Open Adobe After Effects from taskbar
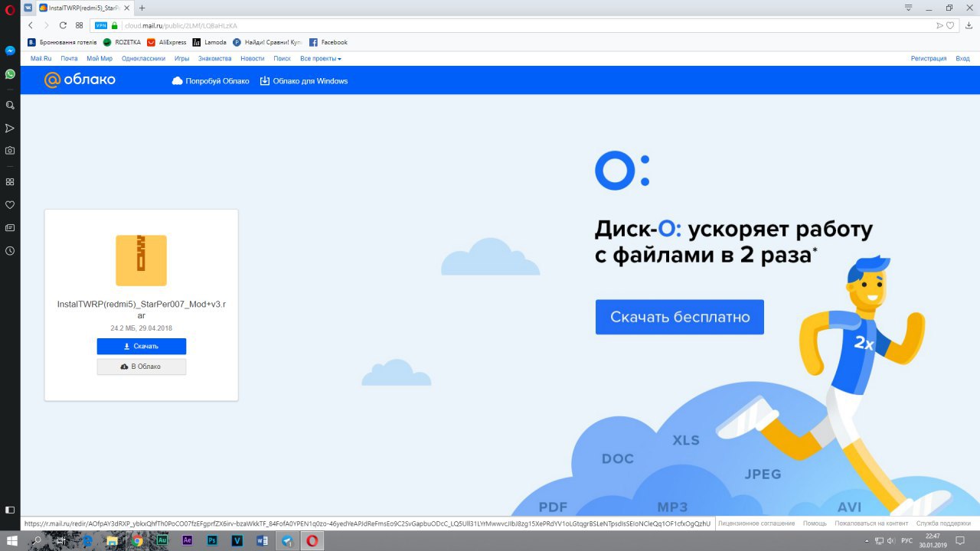980x551 pixels. point(187,540)
